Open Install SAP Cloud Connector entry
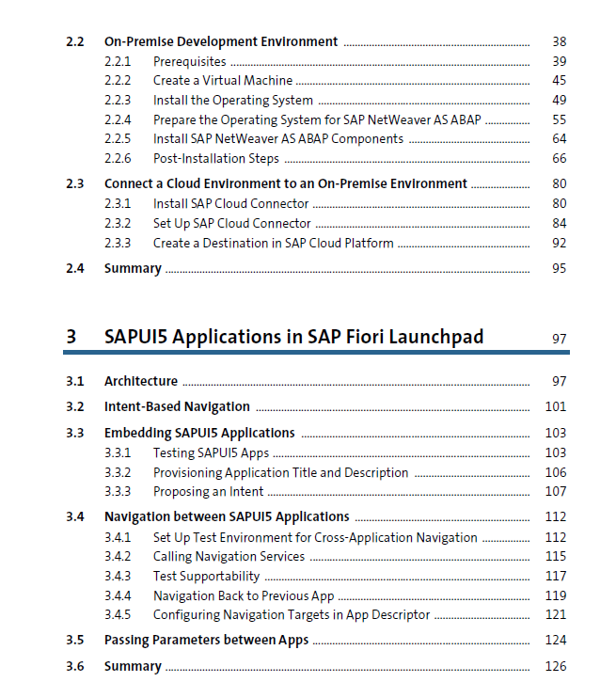The height and width of the screenshot is (682, 616). click(x=230, y=203)
